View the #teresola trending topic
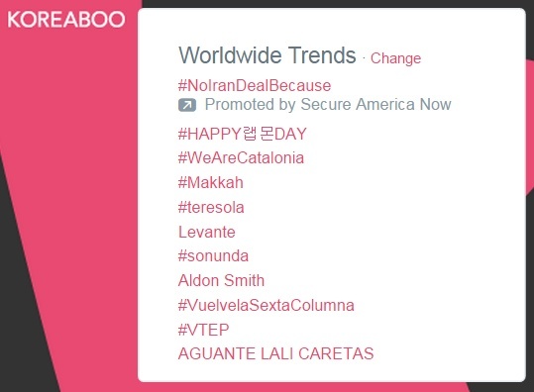The image size is (534, 392). pyautogui.click(x=211, y=207)
